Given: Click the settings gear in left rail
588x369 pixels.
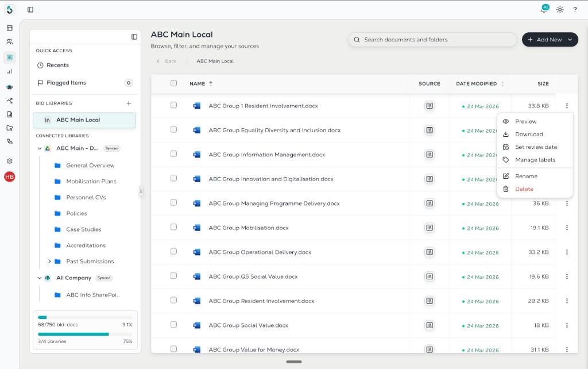Looking at the screenshot, I should (10, 161).
